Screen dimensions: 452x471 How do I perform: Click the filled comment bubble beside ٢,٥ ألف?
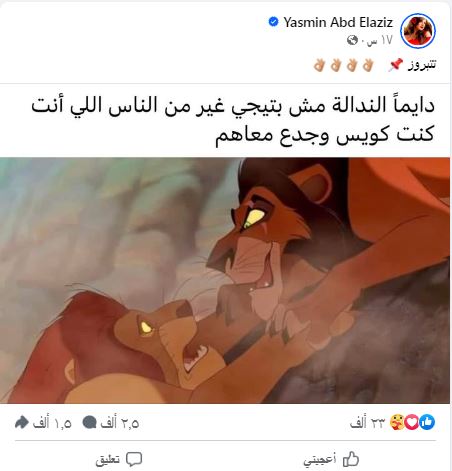click(x=89, y=423)
